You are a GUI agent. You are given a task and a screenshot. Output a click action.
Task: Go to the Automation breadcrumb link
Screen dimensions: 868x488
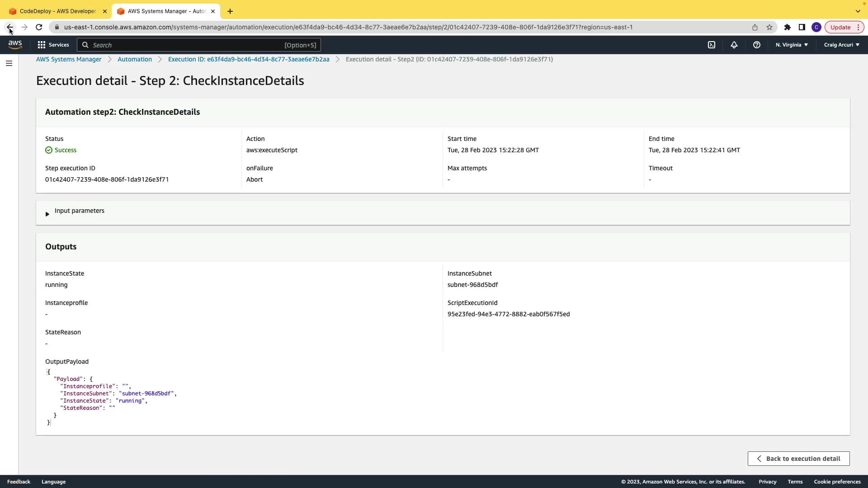135,59
